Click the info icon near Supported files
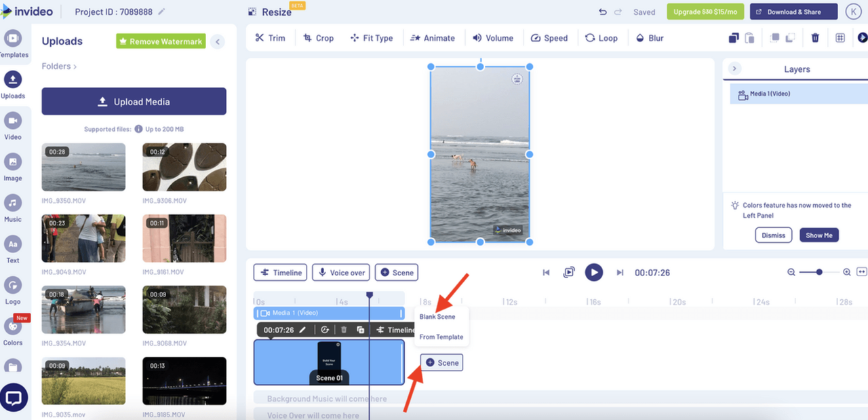This screenshot has height=420, width=868. coord(138,129)
